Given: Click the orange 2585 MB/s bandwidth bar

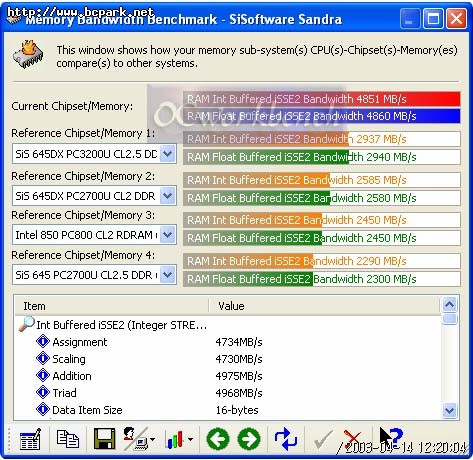Looking at the screenshot, I should tap(322, 180).
